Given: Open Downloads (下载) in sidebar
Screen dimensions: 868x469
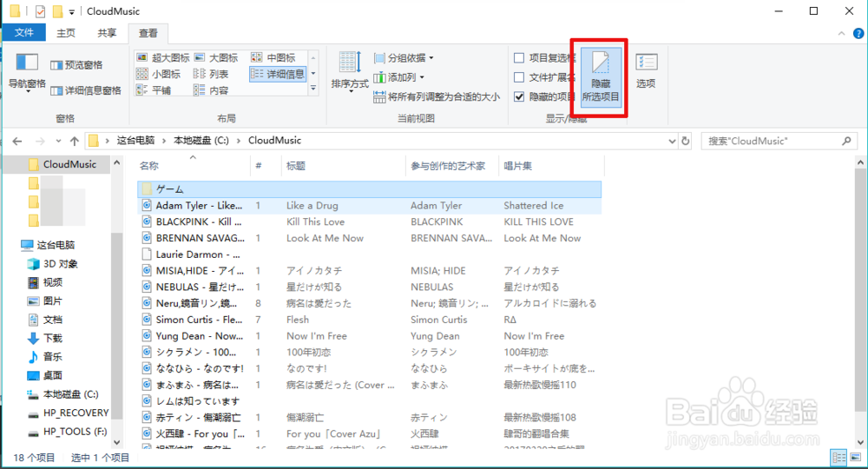Looking at the screenshot, I should pos(45,338).
